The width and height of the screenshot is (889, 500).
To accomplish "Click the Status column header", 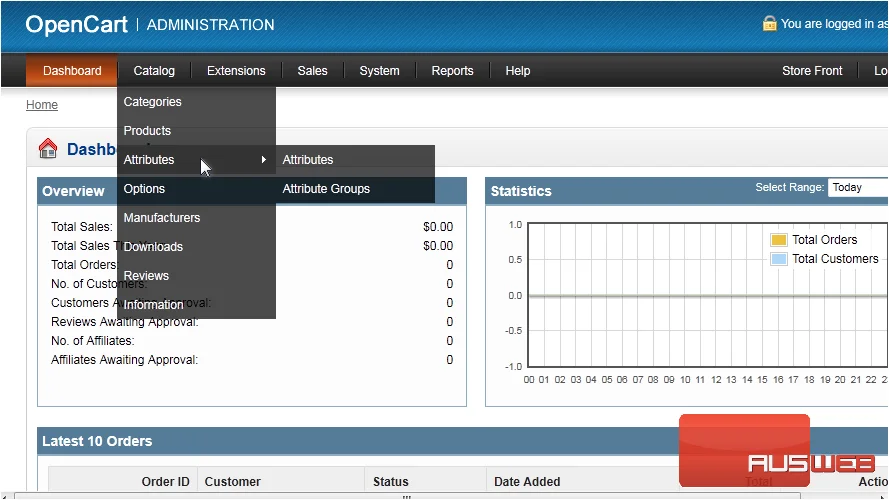I will (391, 482).
